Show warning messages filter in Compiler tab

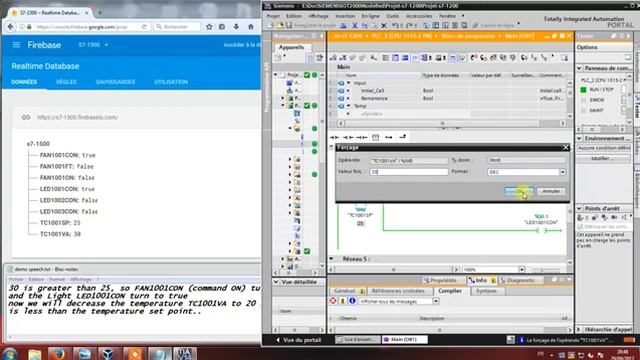[342, 301]
